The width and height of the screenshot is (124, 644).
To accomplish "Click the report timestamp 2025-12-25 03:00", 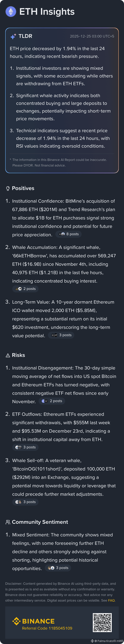I will (92, 36).
